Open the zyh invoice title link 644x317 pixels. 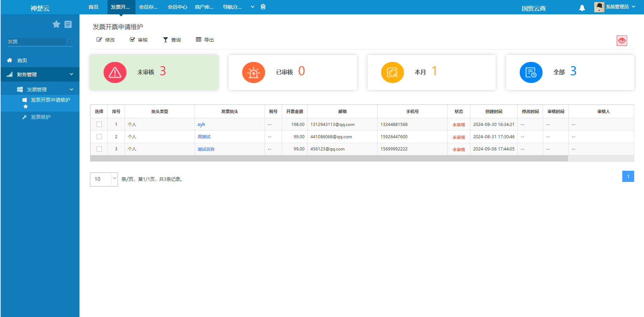[201, 124]
